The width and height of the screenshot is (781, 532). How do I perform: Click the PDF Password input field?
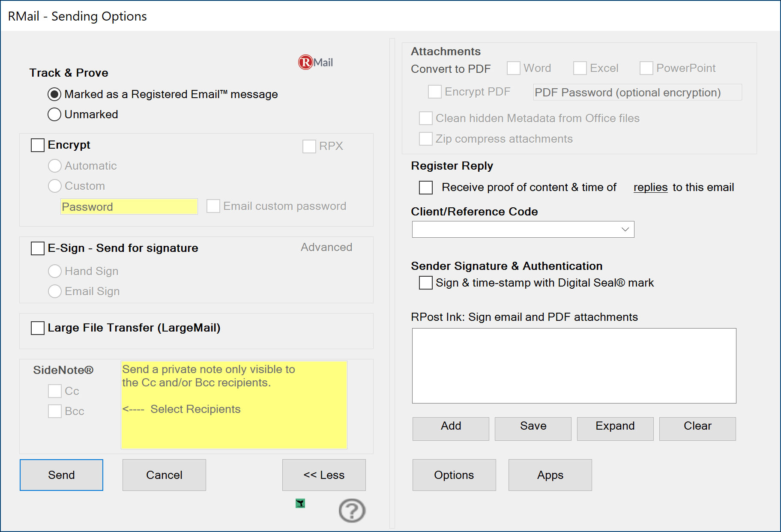(x=637, y=92)
